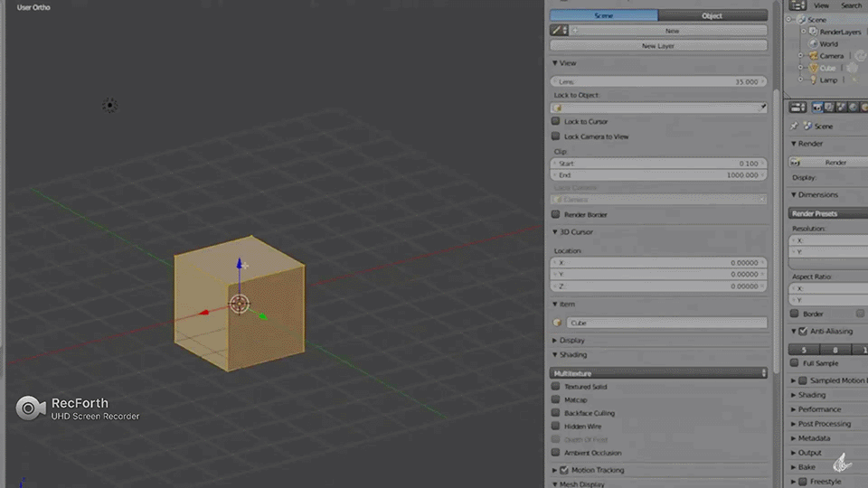Expand the Performance panel
The height and width of the screenshot is (488, 868).
click(x=794, y=409)
